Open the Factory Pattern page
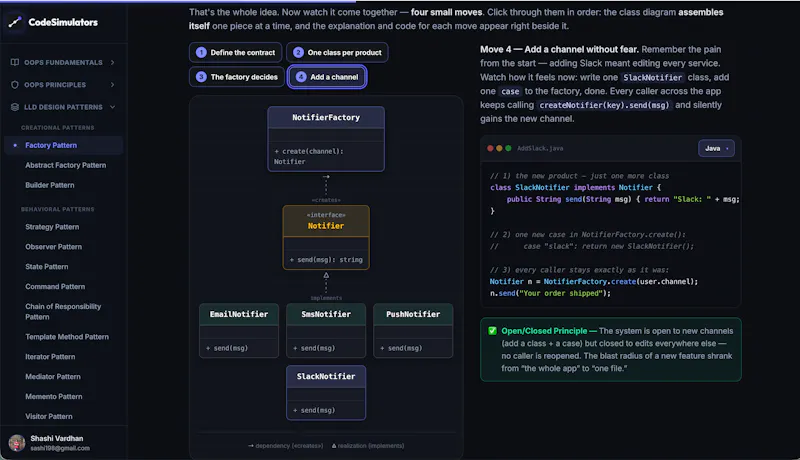This screenshot has height=460, width=800. pos(64,145)
